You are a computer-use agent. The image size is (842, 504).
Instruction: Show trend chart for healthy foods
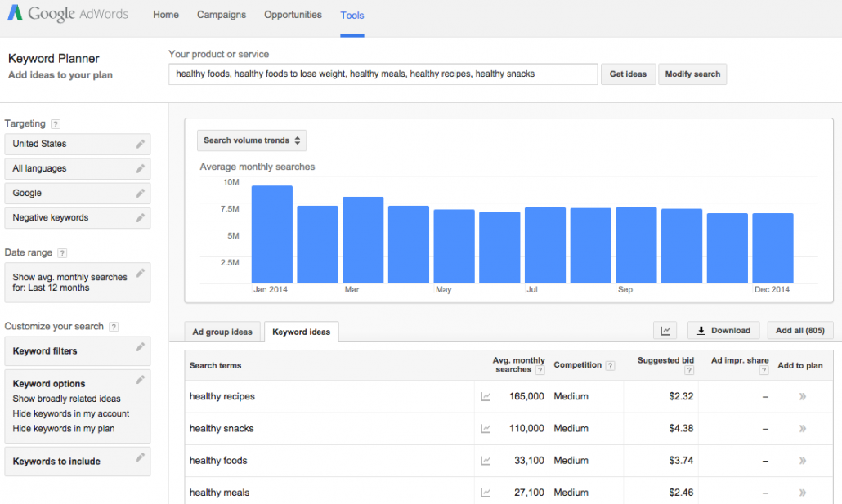tap(486, 461)
